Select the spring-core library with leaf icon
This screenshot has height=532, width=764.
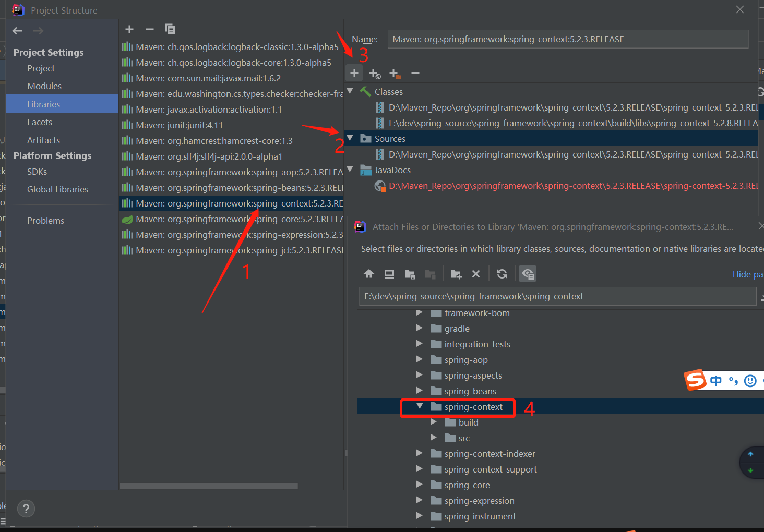232,219
